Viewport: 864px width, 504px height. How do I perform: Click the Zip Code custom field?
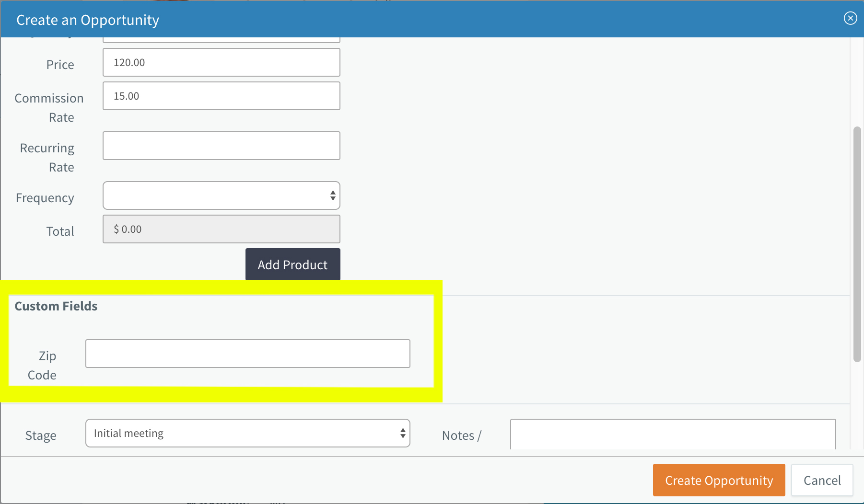coord(248,354)
